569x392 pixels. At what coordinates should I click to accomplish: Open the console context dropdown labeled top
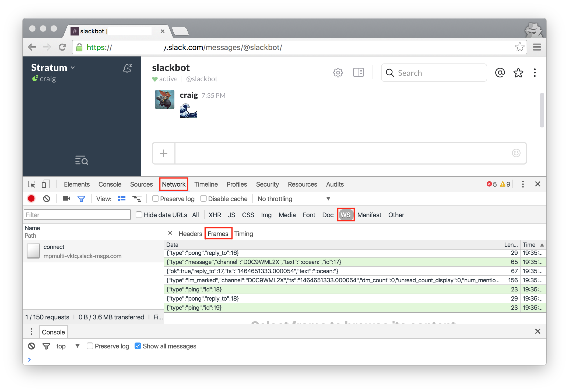tap(66, 346)
